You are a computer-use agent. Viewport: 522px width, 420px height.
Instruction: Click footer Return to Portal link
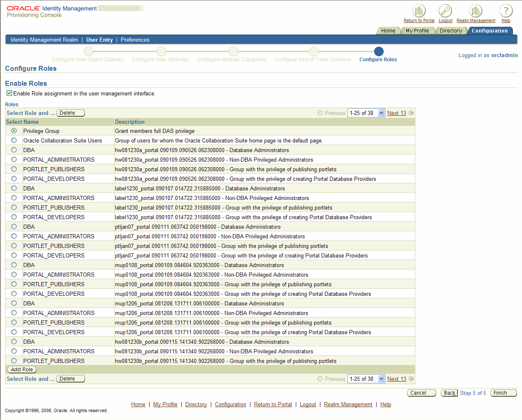coord(273,404)
